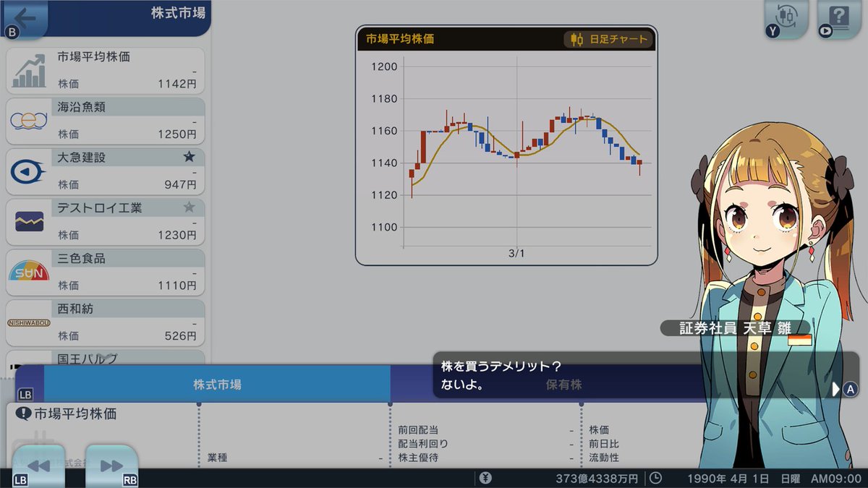Click the date 1990年 4月 1日
Viewport: 868px width, 488px height.
pos(728,478)
